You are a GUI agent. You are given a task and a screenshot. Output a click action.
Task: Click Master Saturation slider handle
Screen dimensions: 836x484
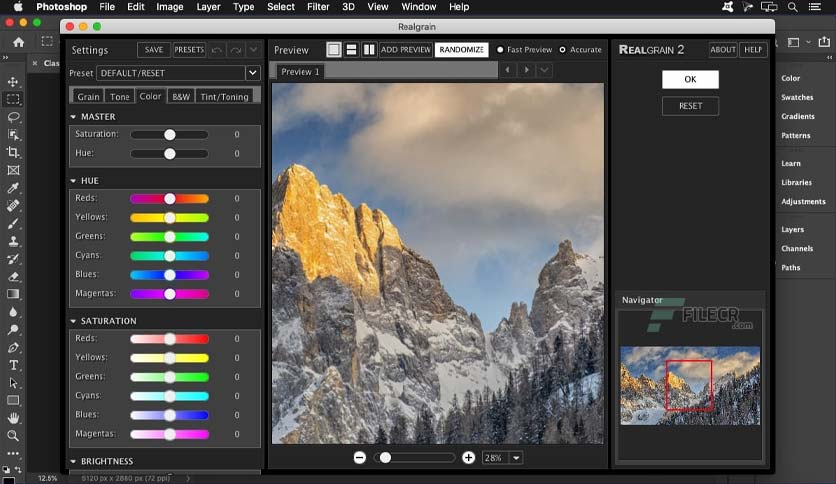170,135
